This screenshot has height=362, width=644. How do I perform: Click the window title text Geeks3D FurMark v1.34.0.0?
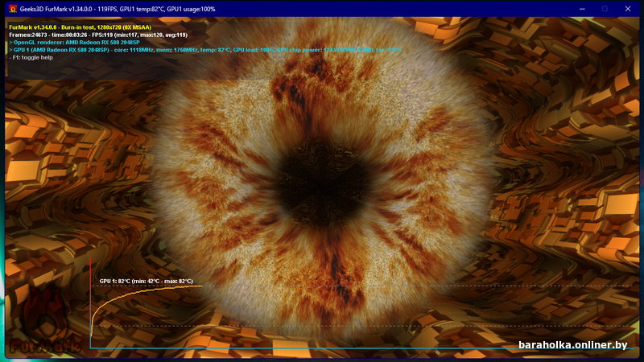pyautogui.click(x=57, y=9)
